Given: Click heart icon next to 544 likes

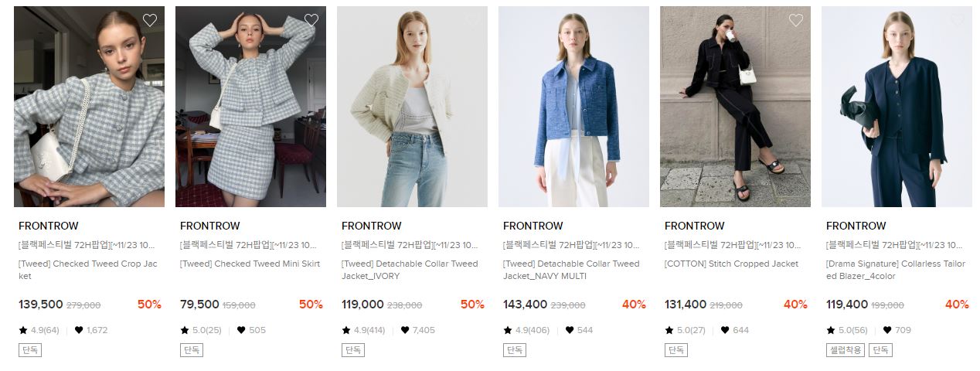Looking at the screenshot, I should 570,330.
